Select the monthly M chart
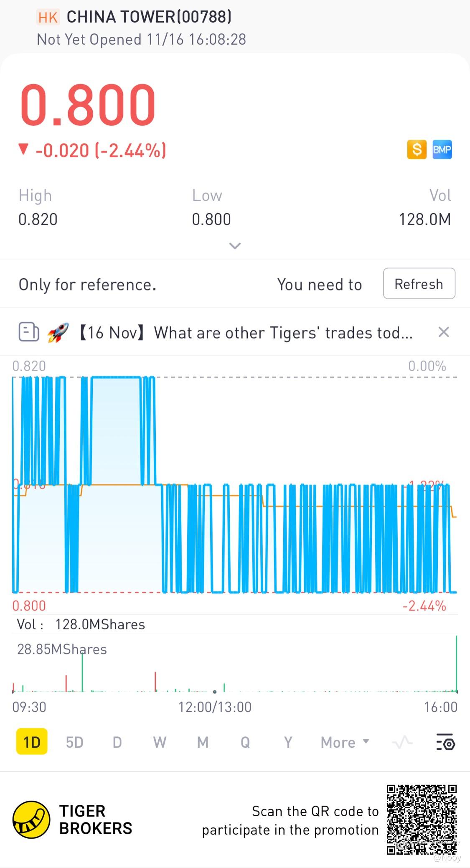Screen dimensions: 470x868 pyautogui.click(x=203, y=742)
